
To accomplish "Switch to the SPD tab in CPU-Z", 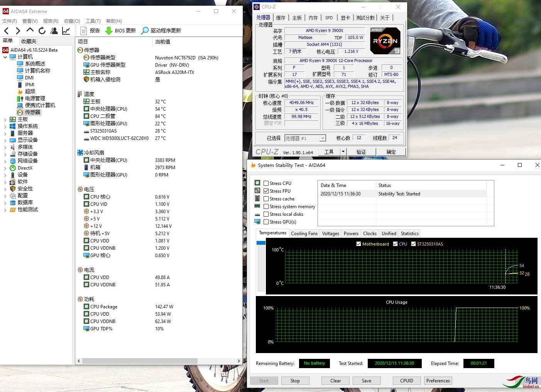I will pos(329,17).
